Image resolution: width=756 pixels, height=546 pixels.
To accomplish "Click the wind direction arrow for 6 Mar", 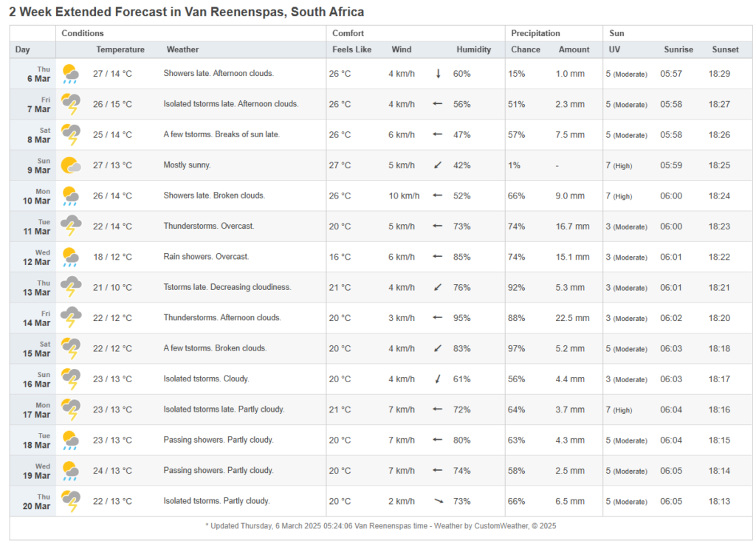I will 438,74.
